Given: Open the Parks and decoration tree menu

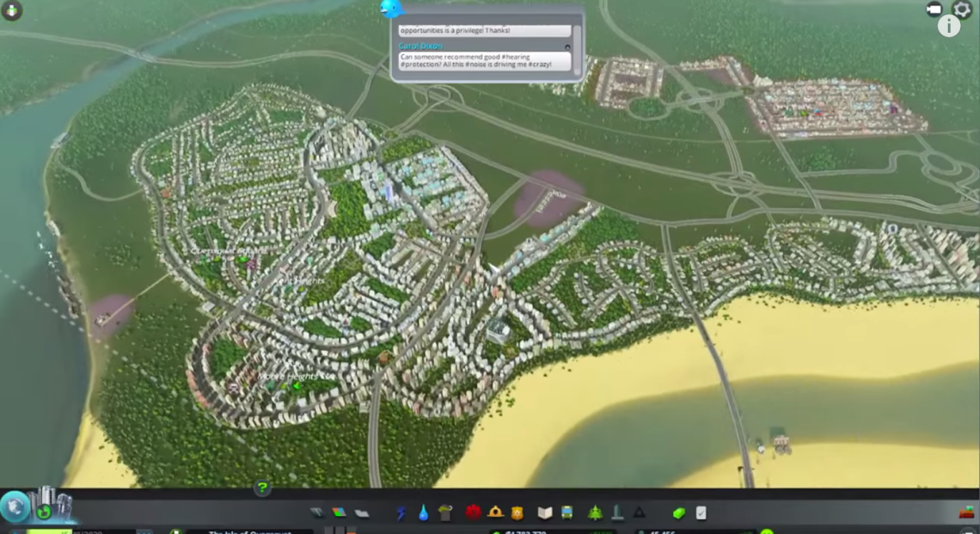Looking at the screenshot, I should [595, 513].
